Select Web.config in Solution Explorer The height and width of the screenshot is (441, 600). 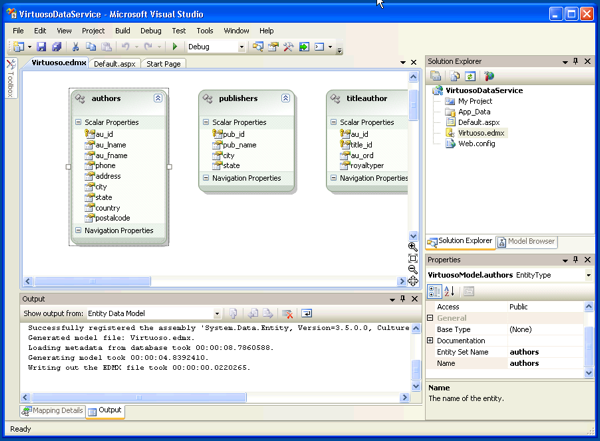click(x=476, y=143)
